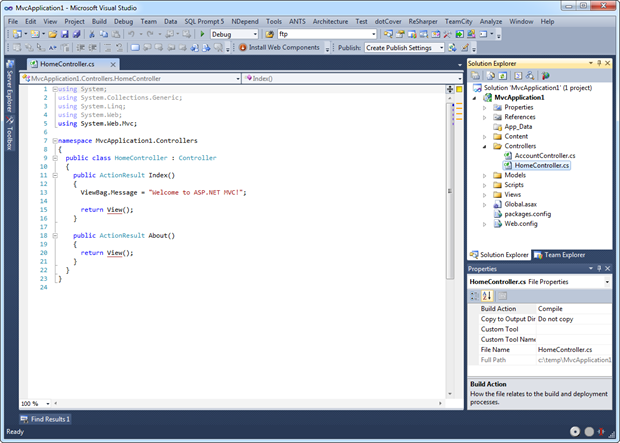
Task: Click the New Project toolbar icon
Action: pos(17,34)
